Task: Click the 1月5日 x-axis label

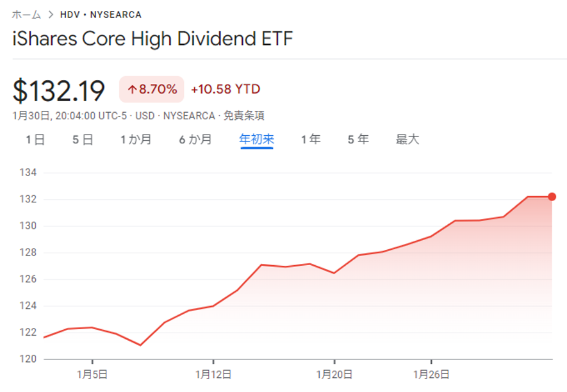Action: [93, 373]
